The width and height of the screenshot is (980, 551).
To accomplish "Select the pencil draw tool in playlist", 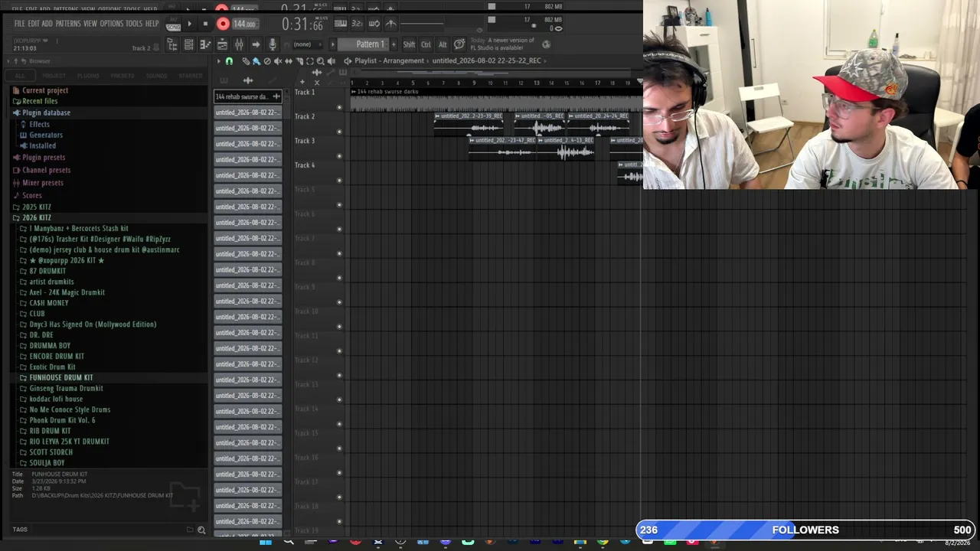I will (x=246, y=61).
